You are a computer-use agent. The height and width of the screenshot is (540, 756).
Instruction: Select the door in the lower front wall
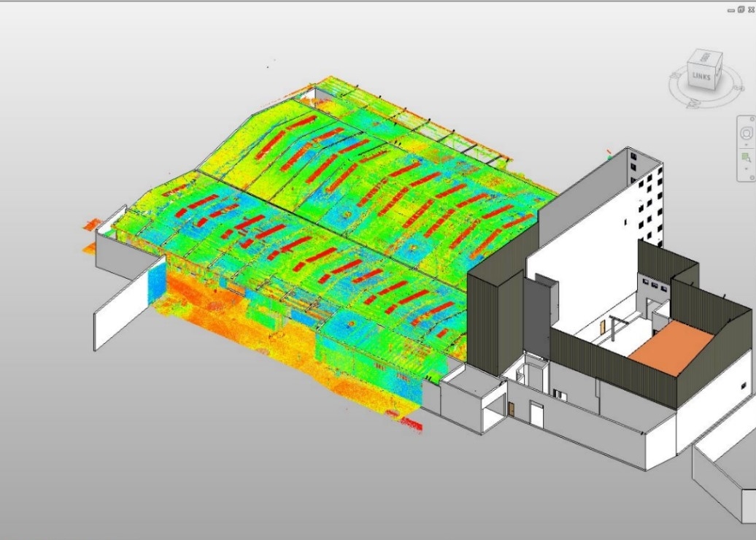point(536,414)
